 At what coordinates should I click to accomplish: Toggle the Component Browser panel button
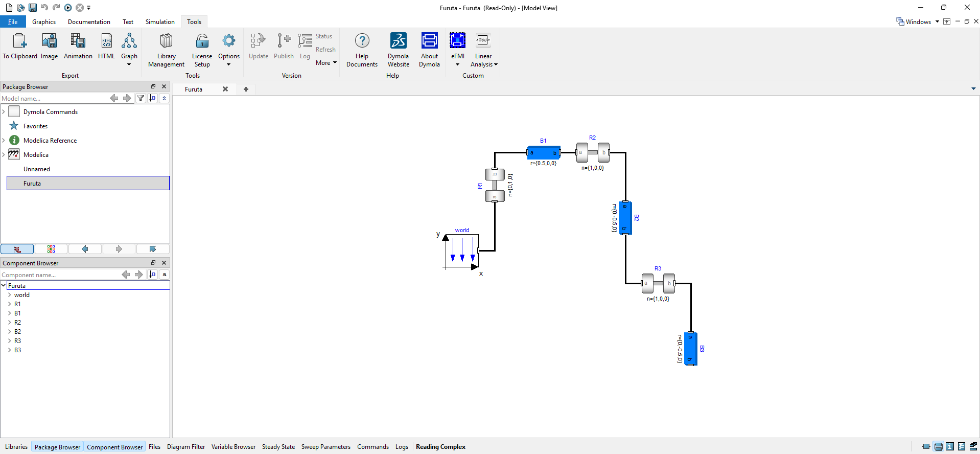click(114, 447)
